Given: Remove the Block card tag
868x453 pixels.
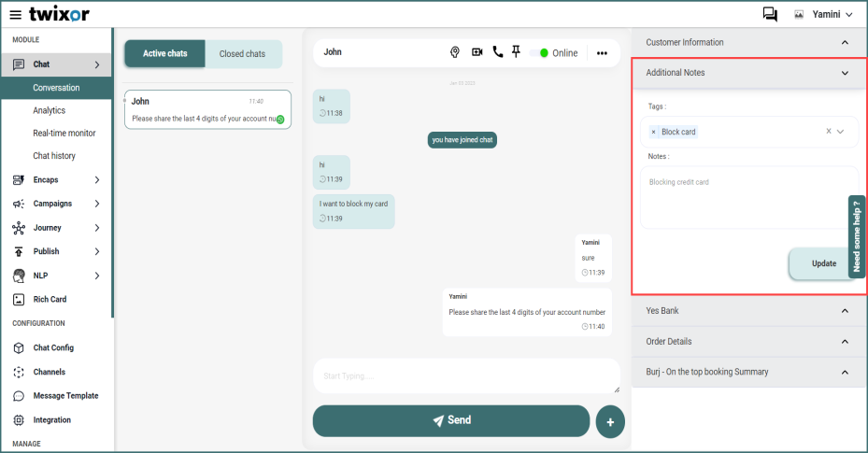Looking at the screenshot, I should click(654, 133).
